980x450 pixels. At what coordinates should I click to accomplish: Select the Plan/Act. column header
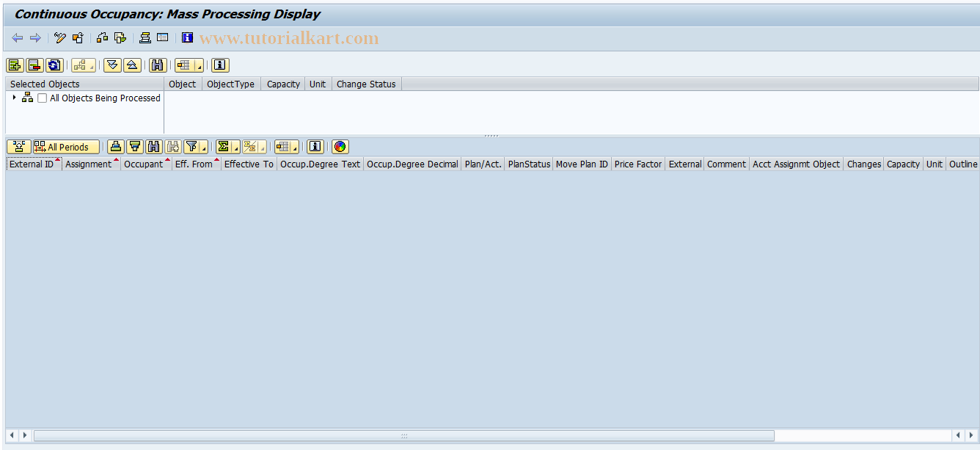(x=483, y=164)
